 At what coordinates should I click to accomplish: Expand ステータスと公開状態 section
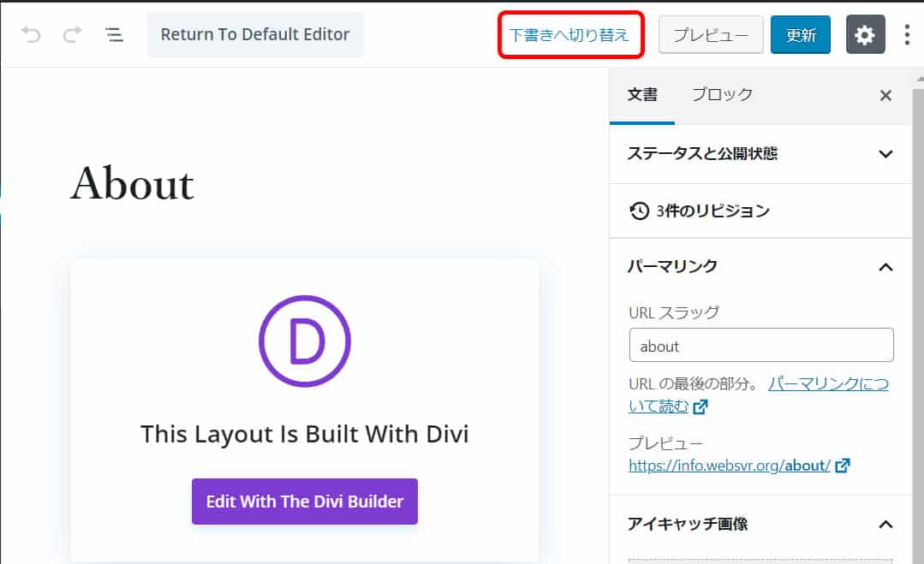click(x=885, y=154)
